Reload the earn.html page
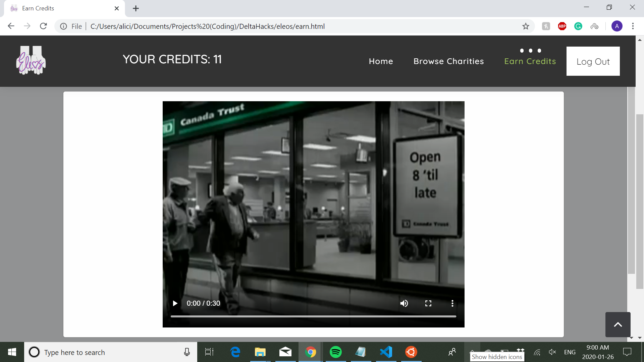 [43, 26]
